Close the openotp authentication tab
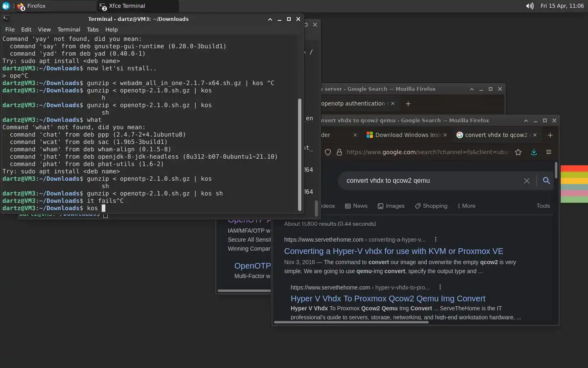 click(393, 103)
